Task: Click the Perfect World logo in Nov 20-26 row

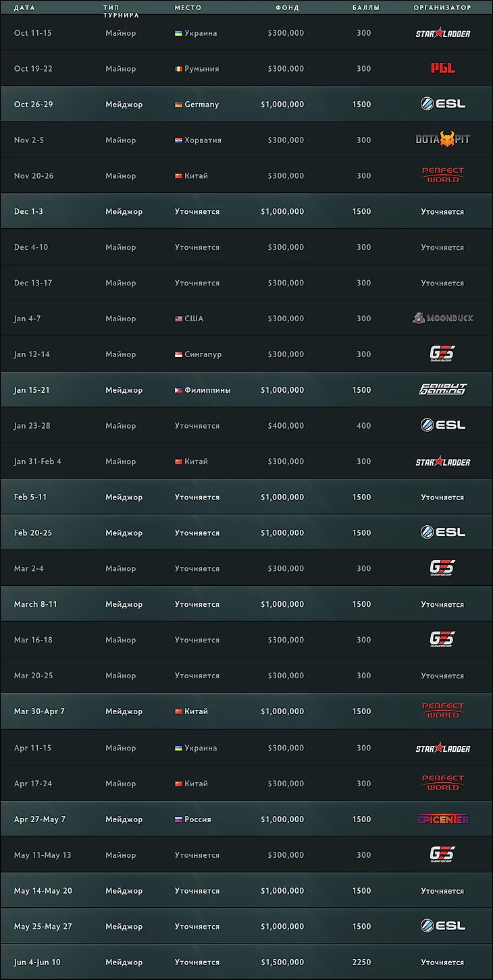Action: (x=442, y=175)
